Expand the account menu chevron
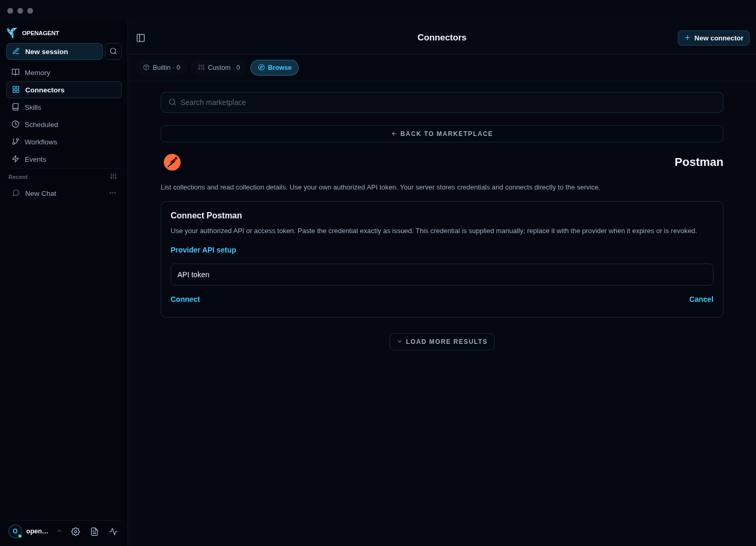The width and height of the screenshot is (756, 546). point(59,531)
